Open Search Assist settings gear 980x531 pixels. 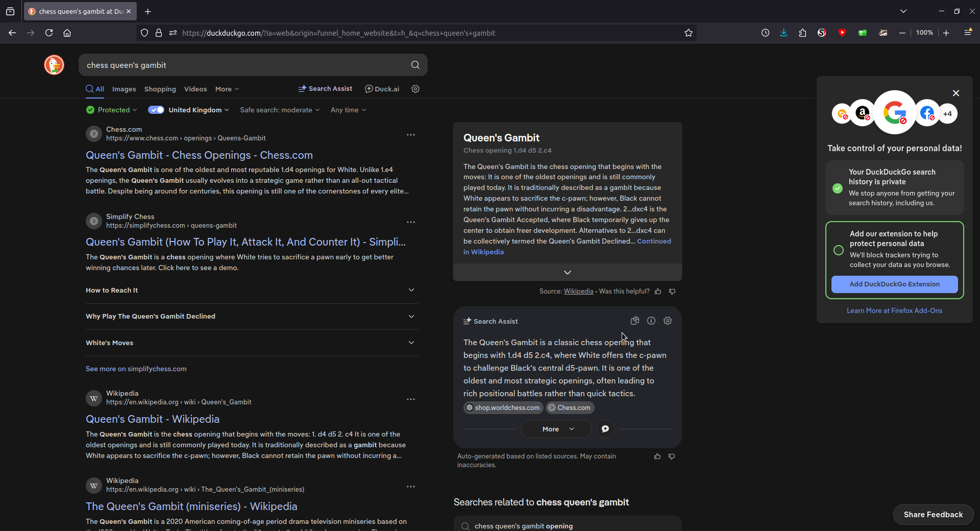point(668,321)
